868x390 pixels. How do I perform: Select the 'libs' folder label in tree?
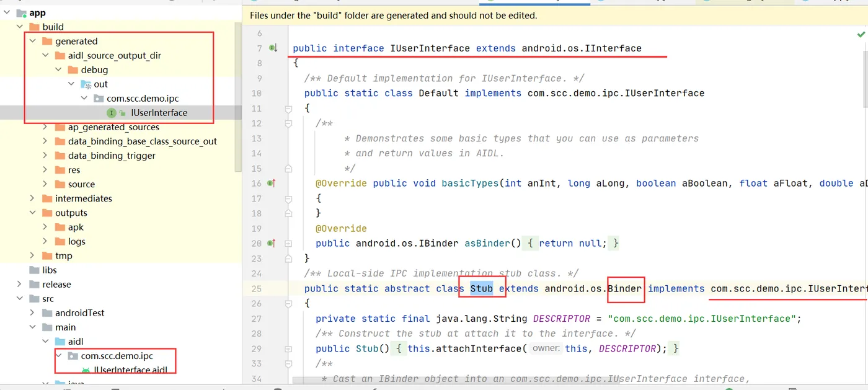coord(50,270)
